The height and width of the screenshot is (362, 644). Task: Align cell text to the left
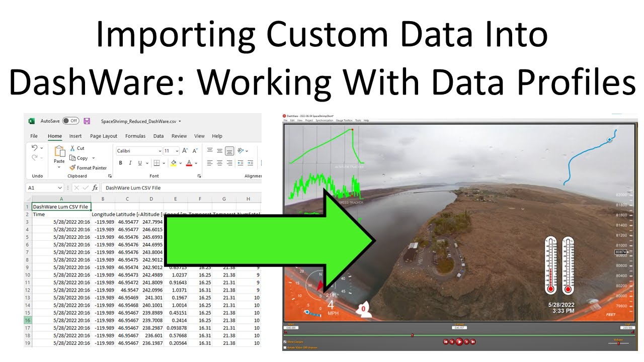pyautogui.click(x=210, y=163)
